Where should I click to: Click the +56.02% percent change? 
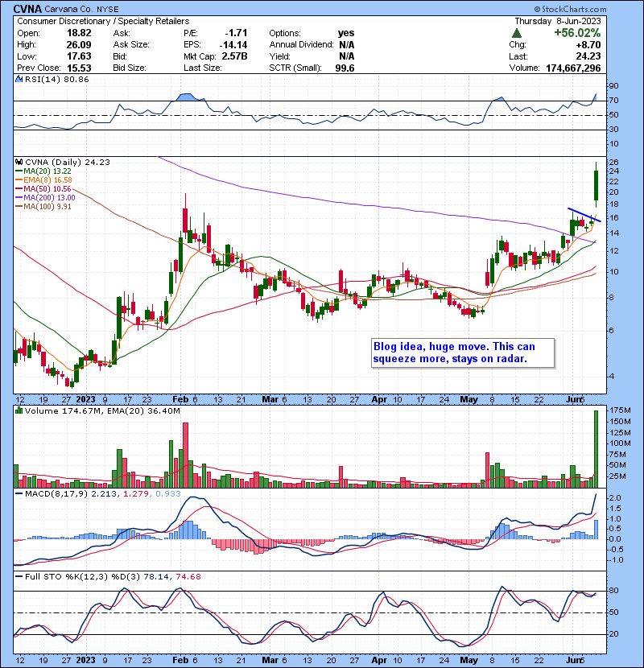(577, 33)
